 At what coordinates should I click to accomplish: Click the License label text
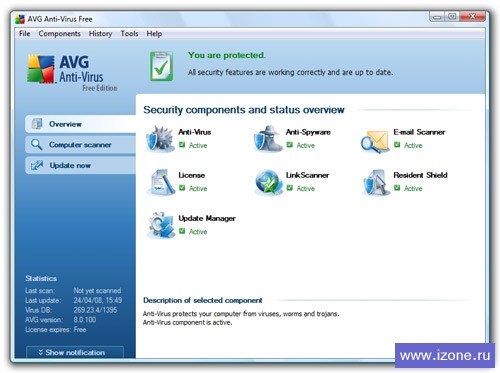coord(192,175)
